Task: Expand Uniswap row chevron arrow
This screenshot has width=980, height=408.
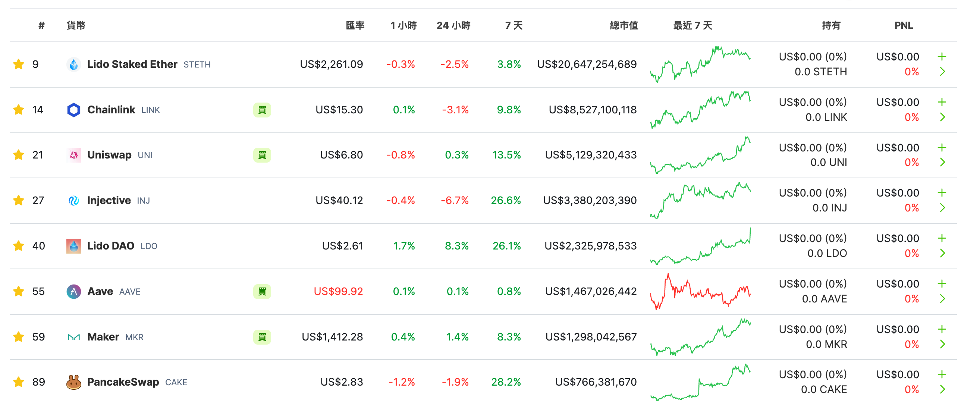Action: [942, 163]
